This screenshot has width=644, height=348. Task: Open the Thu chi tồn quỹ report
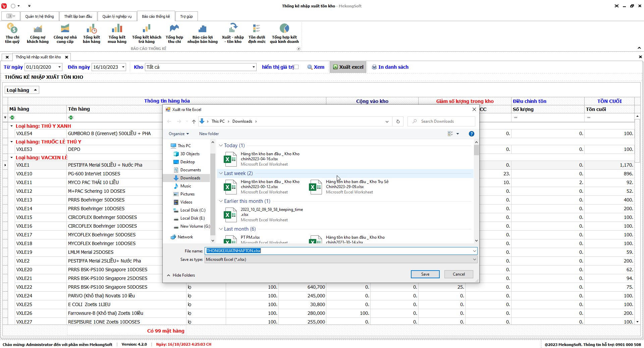[x=12, y=34]
